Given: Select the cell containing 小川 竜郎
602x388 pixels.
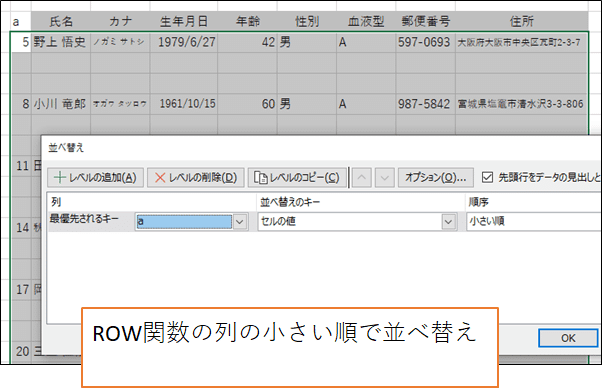Looking at the screenshot, I should (61, 104).
